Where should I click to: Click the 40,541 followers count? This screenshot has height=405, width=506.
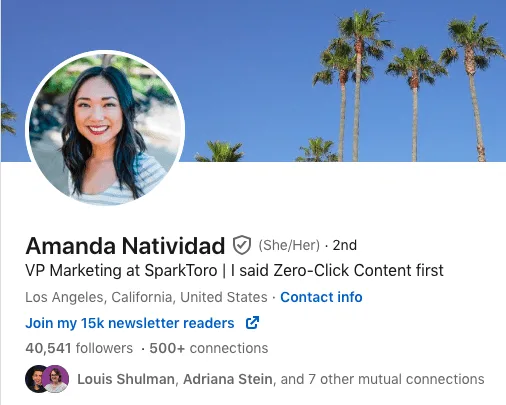point(79,348)
